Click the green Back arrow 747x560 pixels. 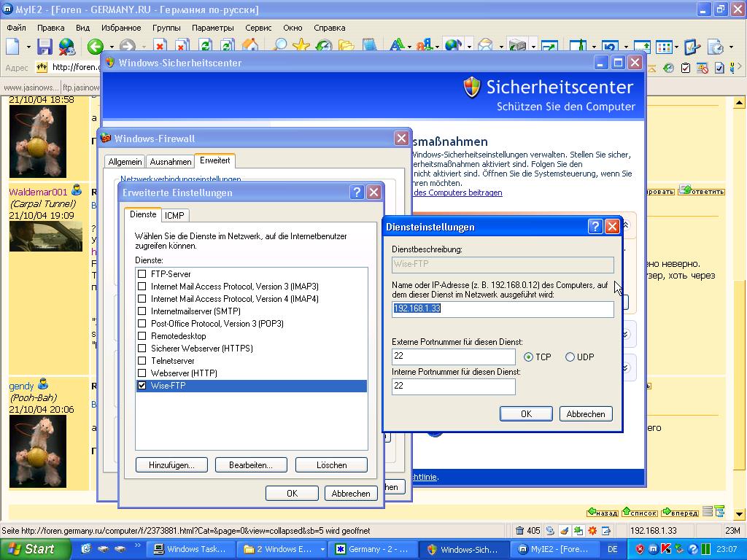coord(96,46)
